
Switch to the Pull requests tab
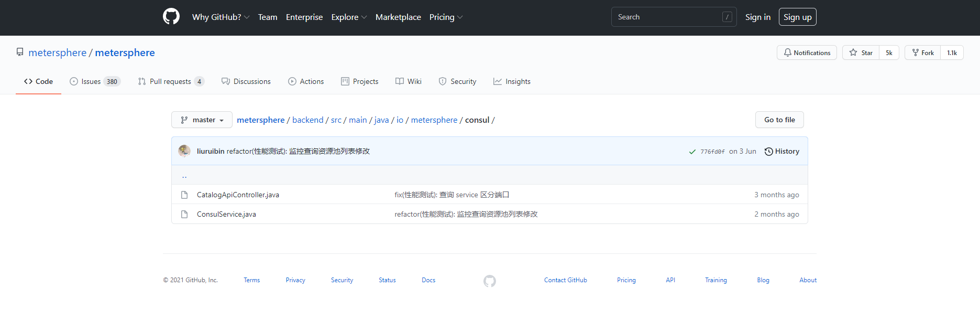[x=171, y=81]
